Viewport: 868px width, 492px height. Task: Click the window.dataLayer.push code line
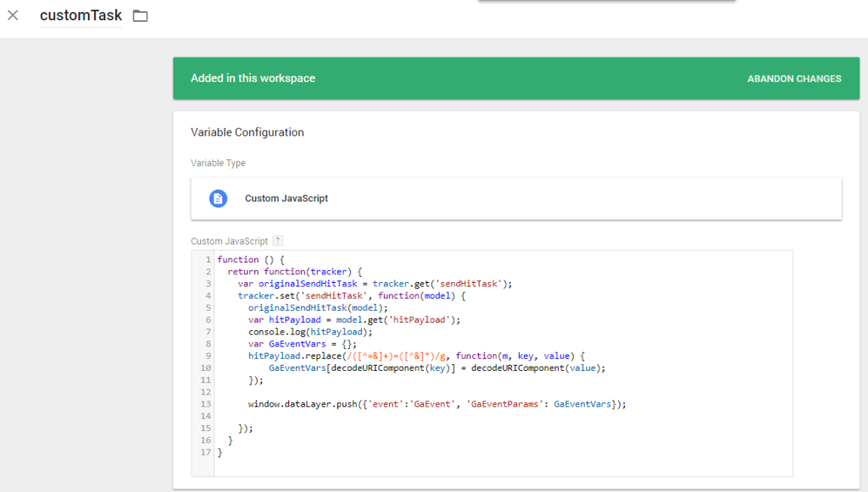437,405
